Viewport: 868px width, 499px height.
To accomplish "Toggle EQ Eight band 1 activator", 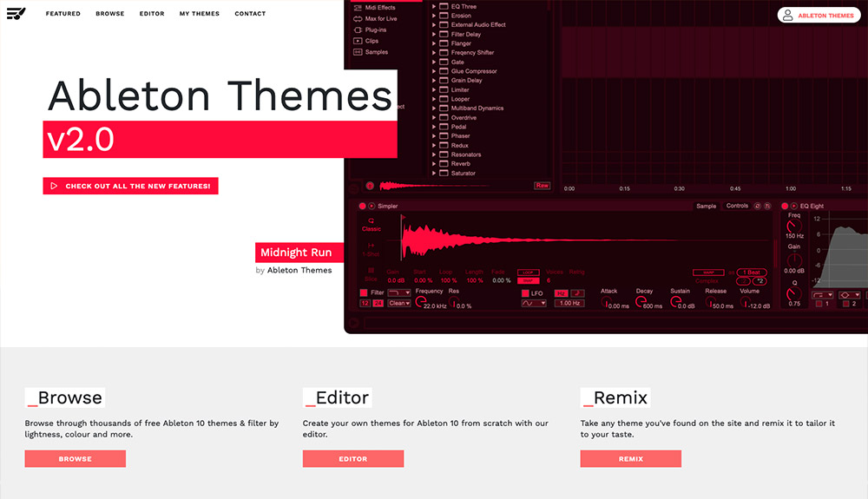I will pos(819,304).
